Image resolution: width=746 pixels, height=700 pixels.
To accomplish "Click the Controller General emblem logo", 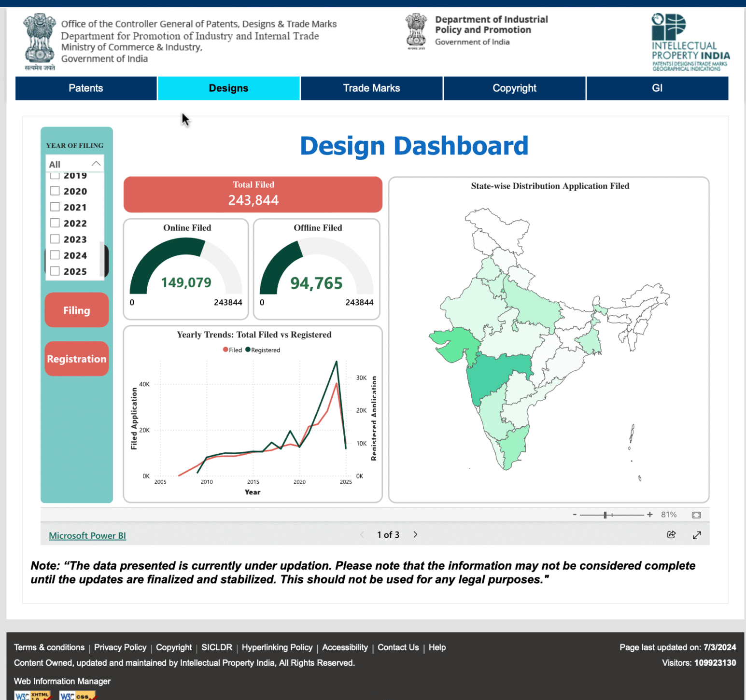I will pyautogui.click(x=40, y=42).
